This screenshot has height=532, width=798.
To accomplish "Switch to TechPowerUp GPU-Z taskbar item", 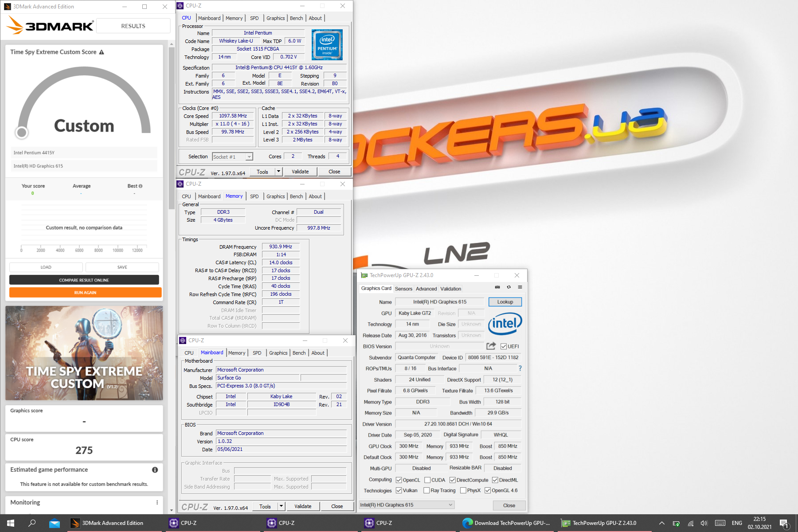I will point(603,523).
